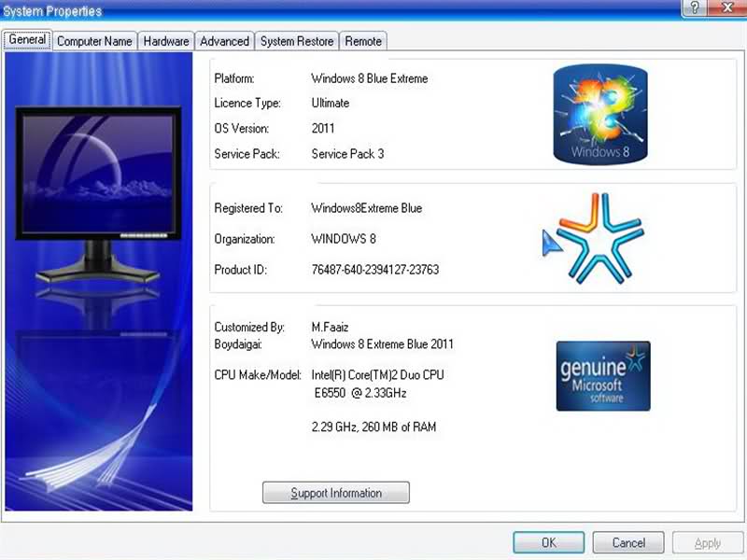Click the 'Licence Type:' label
This screenshot has height=560, width=747.
247,103
